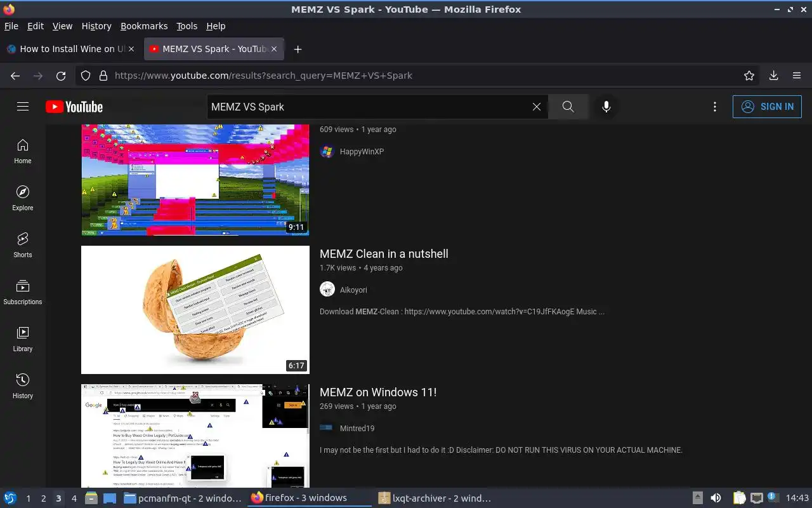
Task: Click the MEMZ on Windows 11 thumbnail
Action: coord(195,436)
